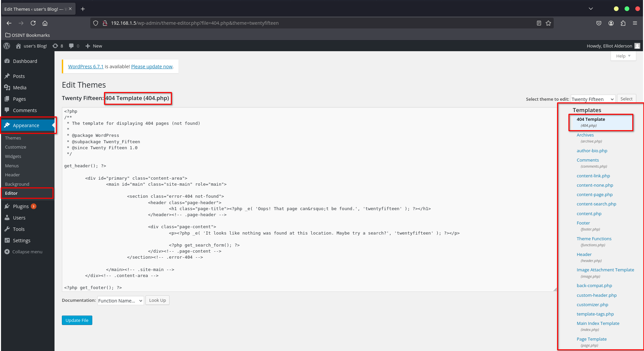Click the Select theme button
This screenshot has width=644, height=351.
626,99
